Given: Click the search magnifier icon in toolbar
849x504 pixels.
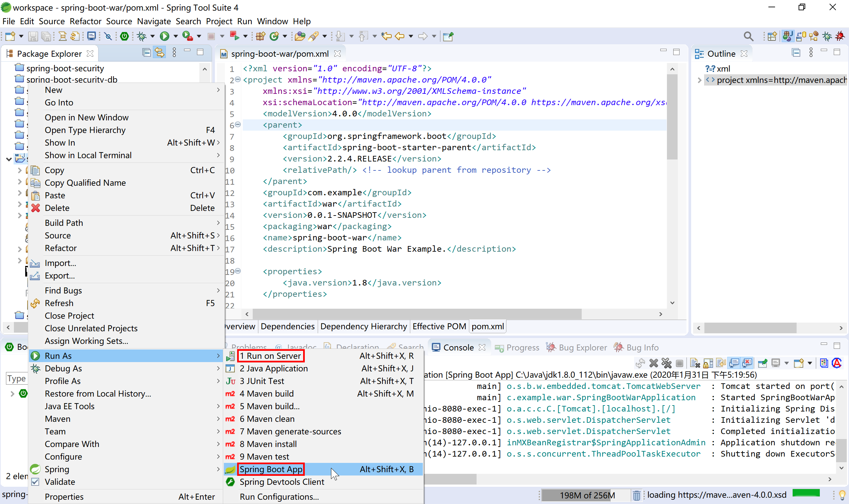Looking at the screenshot, I should (748, 36).
